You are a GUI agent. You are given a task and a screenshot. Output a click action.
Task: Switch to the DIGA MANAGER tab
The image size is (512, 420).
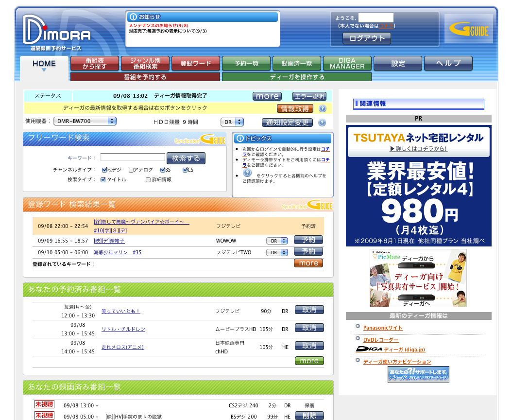tap(347, 63)
